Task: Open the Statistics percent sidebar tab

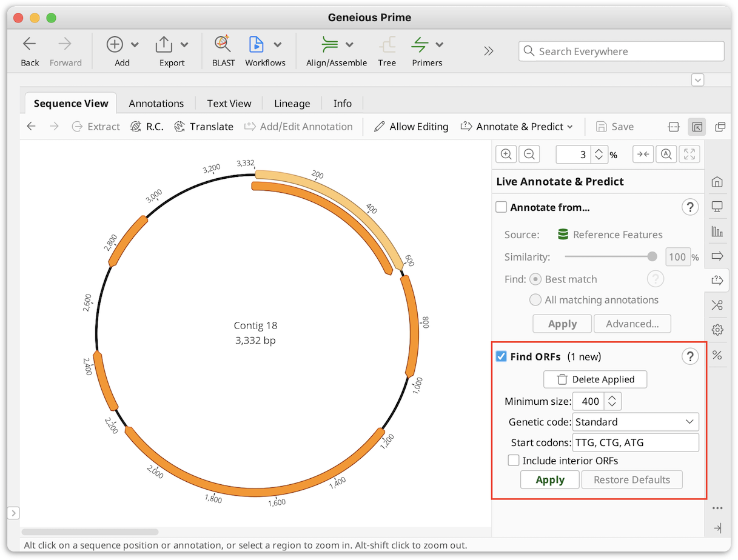Action: pos(717,355)
